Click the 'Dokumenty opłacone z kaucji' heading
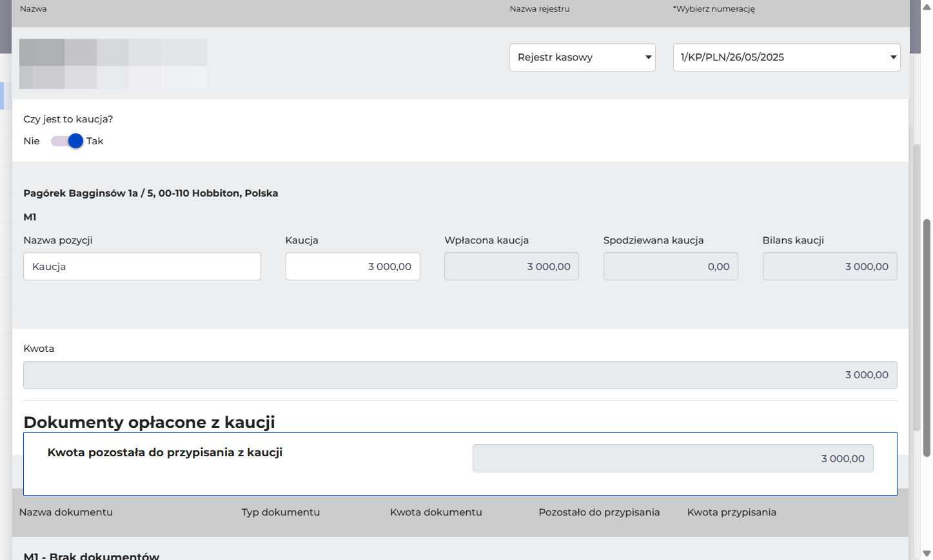933x560 pixels. coord(149,422)
